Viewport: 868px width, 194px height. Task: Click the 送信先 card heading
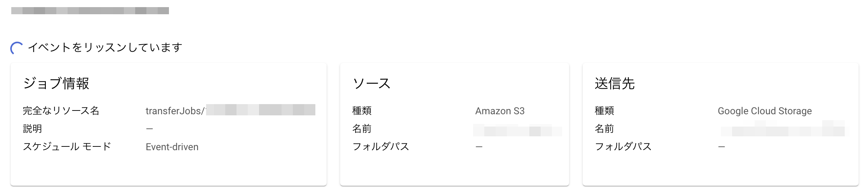pos(615,83)
